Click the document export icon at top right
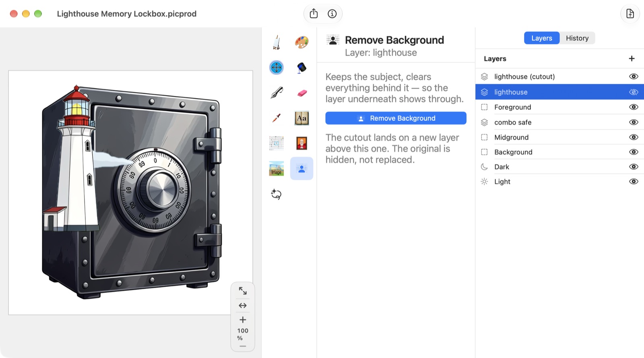 [x=630, y=14]
